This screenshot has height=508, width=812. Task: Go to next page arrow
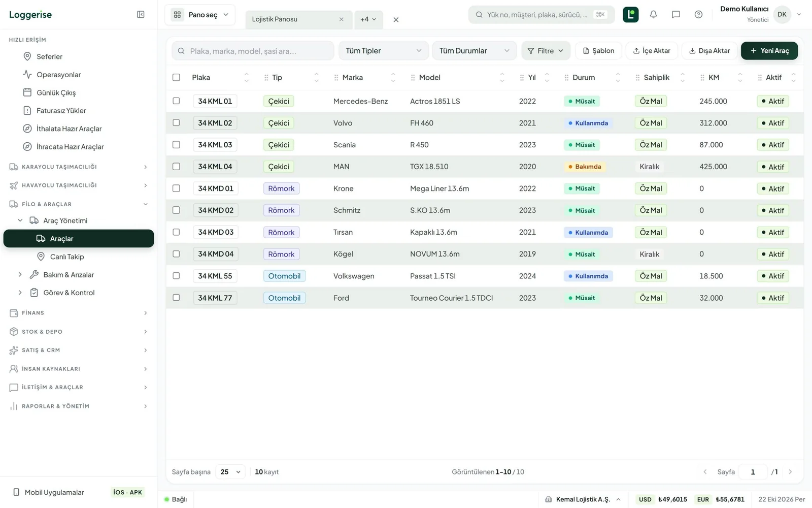coord(790,472)
